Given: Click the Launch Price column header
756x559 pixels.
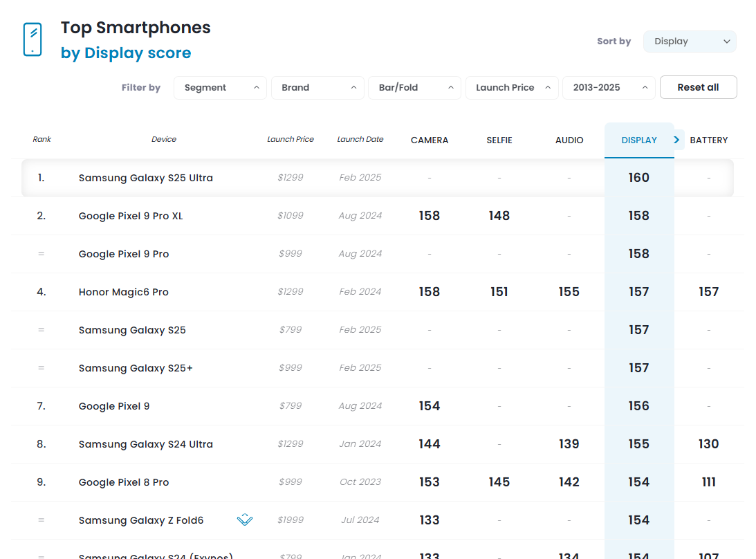Looking at the screenshot, I should 291,139.
